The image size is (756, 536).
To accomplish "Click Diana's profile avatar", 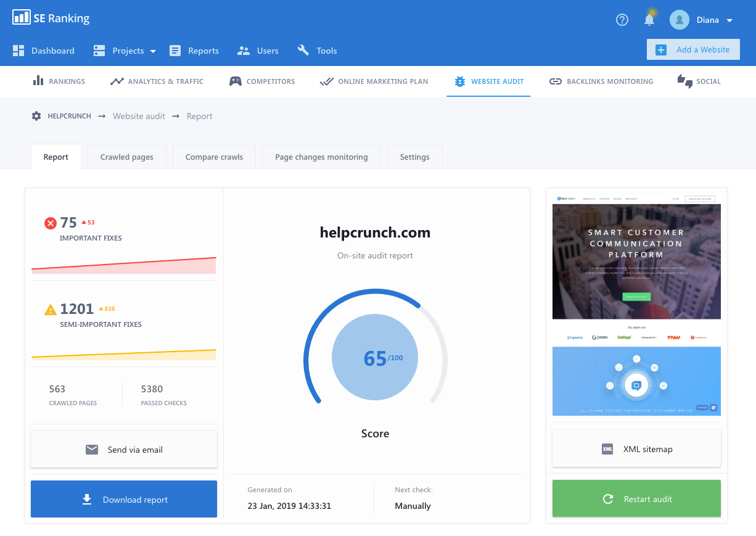I will click(x=680, y=20).
